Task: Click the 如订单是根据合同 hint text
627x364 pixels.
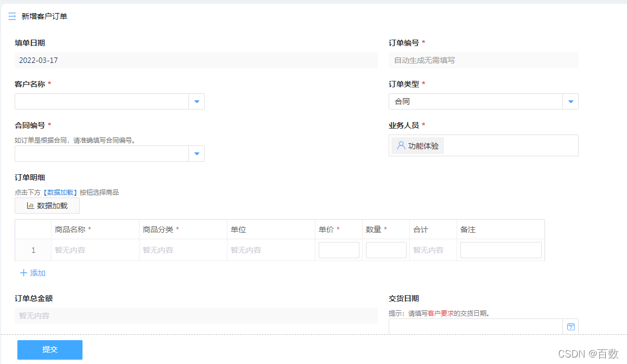Action: (76, 141)
